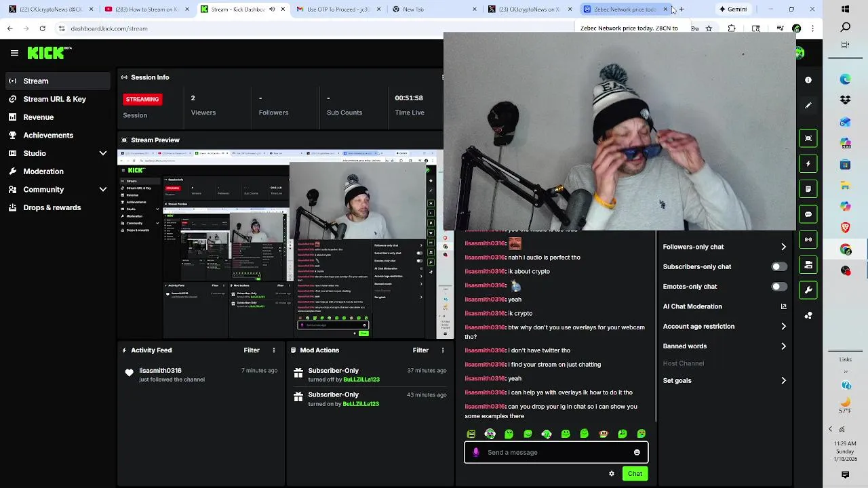This screenshot has height=488, width=868.
Task: Open Set goals chevron
Action: [x=783, y=381]
